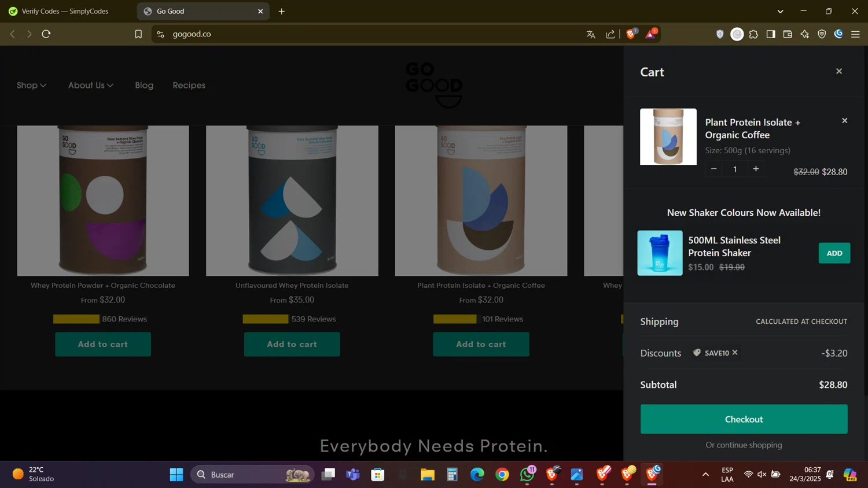View site information icon in address bar
This screenshot has height=488, width=868.
point(161,34)
